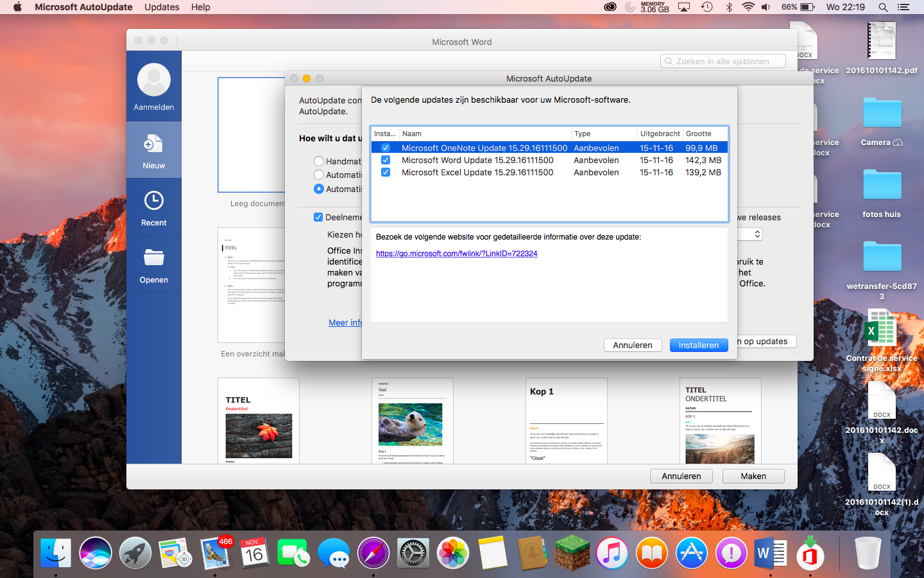Uncheck the OneNote Update install checkbox
This screenshot has height=578, width=924.
[x=386, y=148]
